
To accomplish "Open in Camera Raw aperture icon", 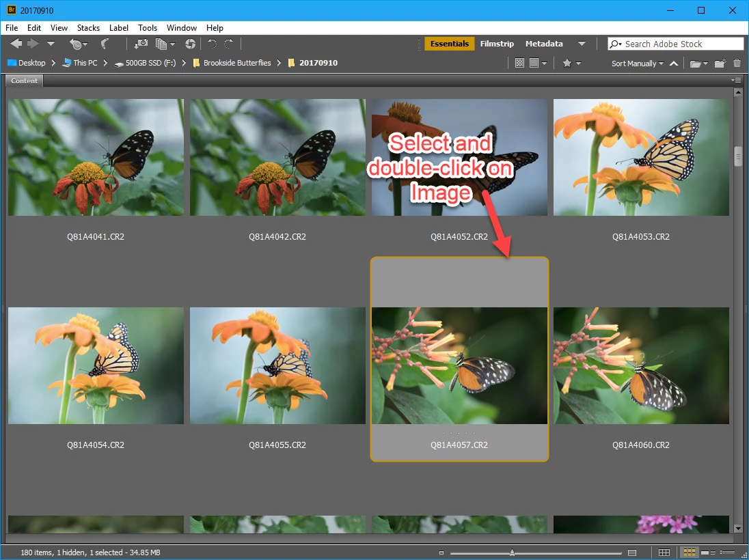I will tap(190, 44).
